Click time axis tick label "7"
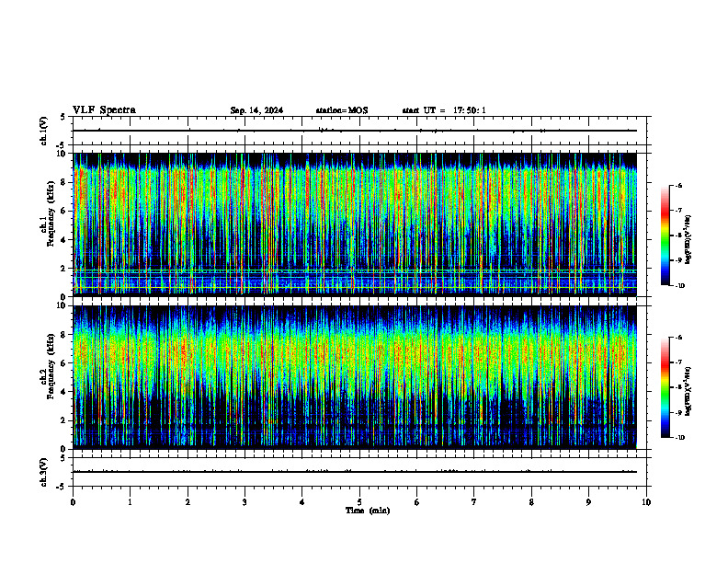 pyautogui.click(x=474, y=502)
